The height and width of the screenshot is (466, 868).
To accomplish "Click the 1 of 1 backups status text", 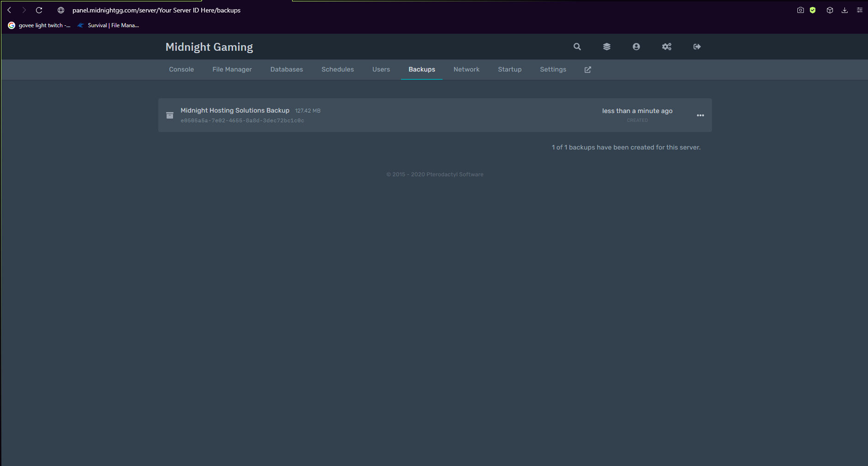I will (x=626, y=148).
